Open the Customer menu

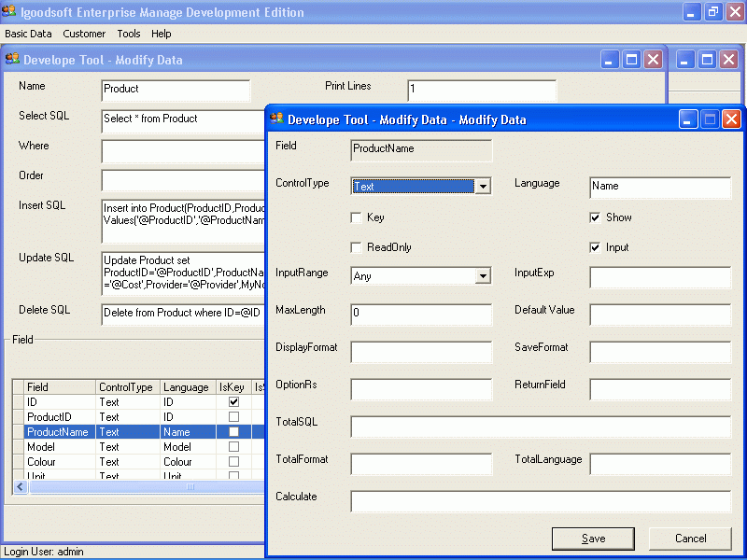tap(84, 34)
